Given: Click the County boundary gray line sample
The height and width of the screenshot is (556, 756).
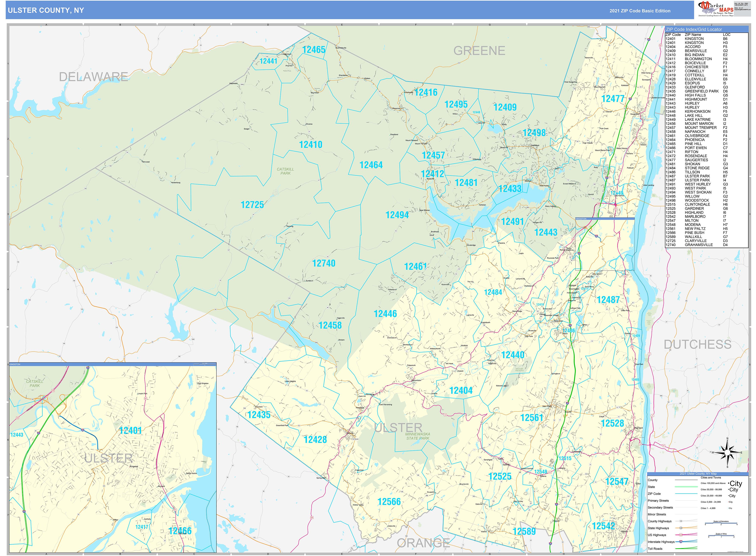Looking at the screenshot, I should [687, 480].
